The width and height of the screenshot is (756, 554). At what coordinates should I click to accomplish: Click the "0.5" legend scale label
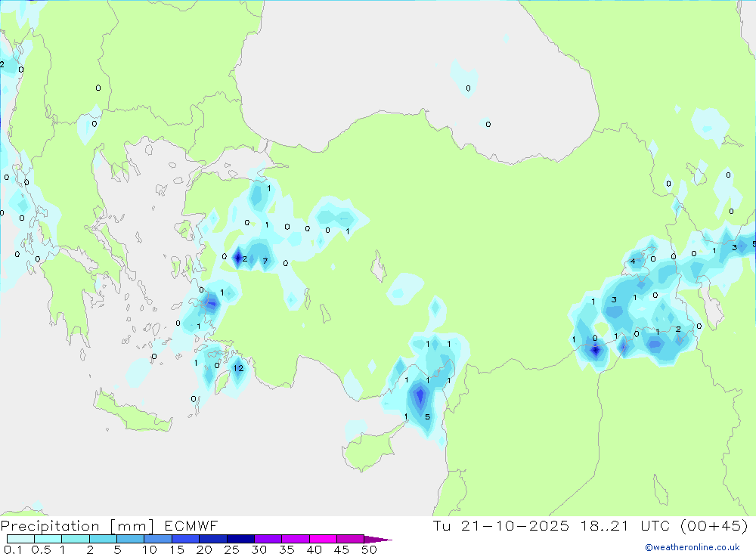pos(42,549)
